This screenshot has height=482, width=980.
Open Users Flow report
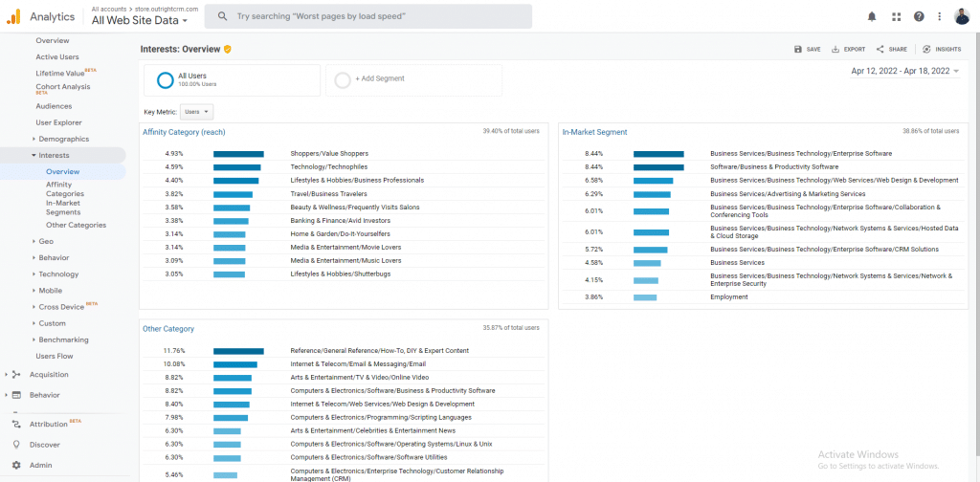(x=55, y=356)
